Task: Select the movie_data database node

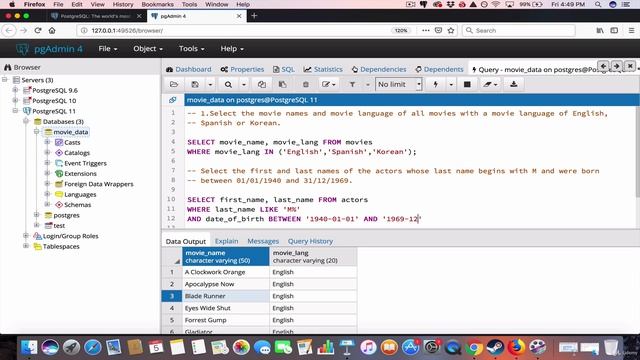Action: 71,132
